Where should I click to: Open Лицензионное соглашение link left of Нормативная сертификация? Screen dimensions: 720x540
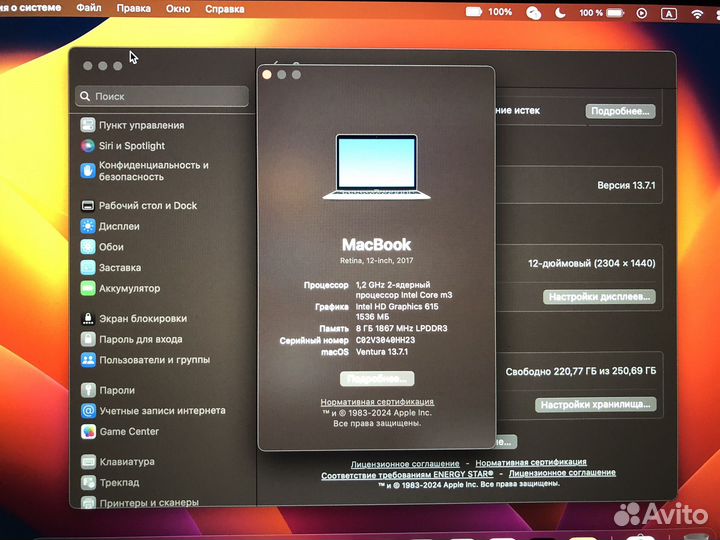tap(405, 464)
